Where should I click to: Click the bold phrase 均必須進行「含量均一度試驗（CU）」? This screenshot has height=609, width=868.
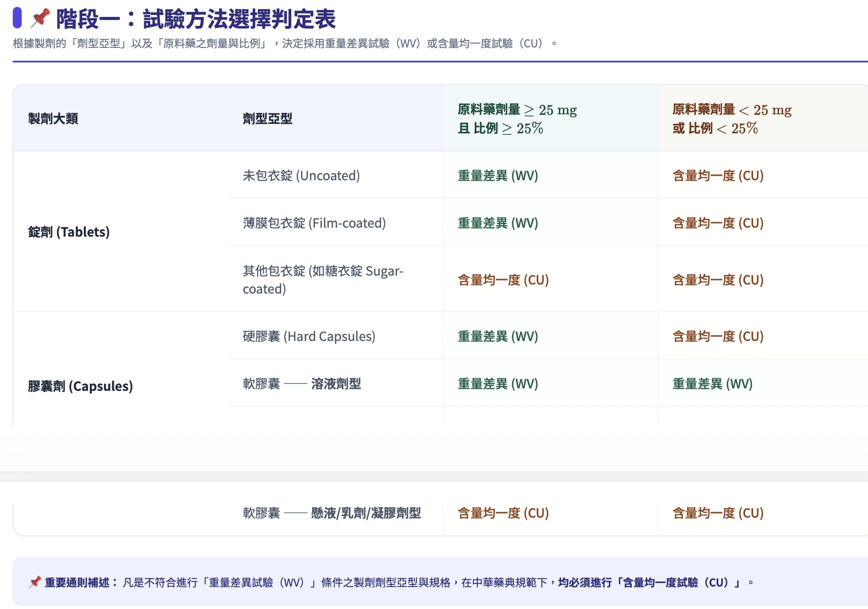649,582
